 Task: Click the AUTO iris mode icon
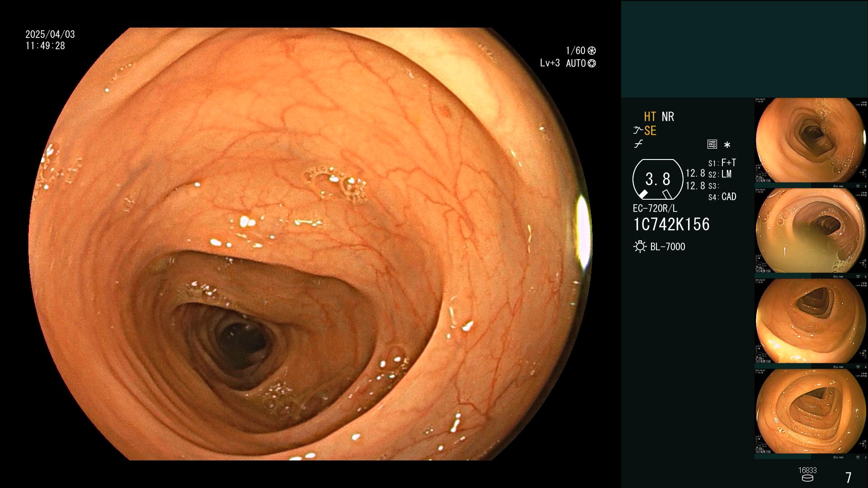coord(592,64)
